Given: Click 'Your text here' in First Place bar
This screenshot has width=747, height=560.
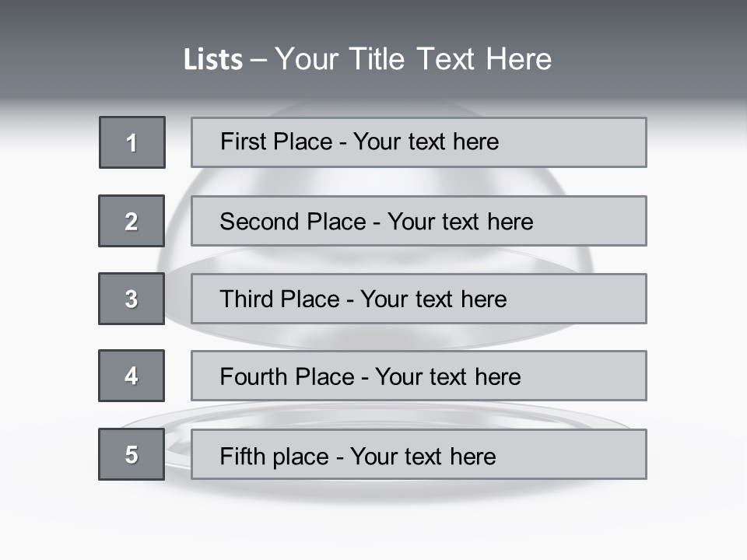Looking at the screenshot, I should [x=426, y=142].
